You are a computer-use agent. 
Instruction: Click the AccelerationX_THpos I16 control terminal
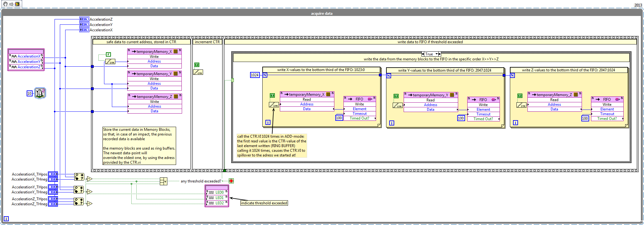[x=53, y=174]
